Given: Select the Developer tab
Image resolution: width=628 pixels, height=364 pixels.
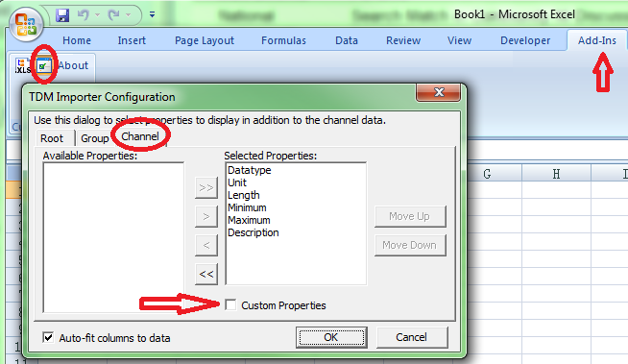Looking at the screenshot, I should 525,40.
